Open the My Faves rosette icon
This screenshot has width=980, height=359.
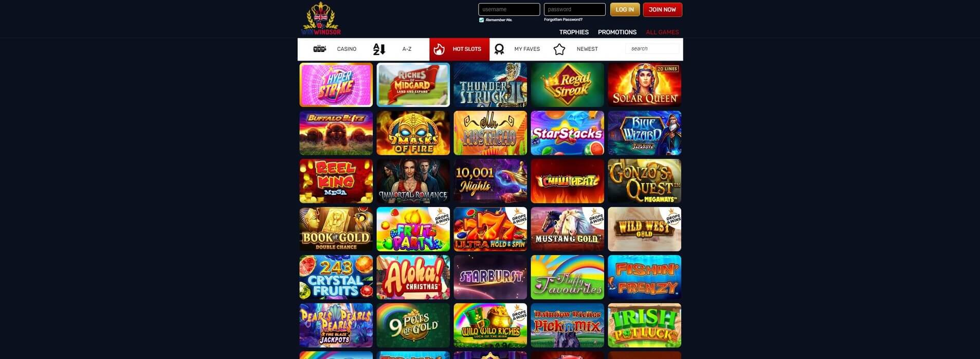tap(499, 49)
